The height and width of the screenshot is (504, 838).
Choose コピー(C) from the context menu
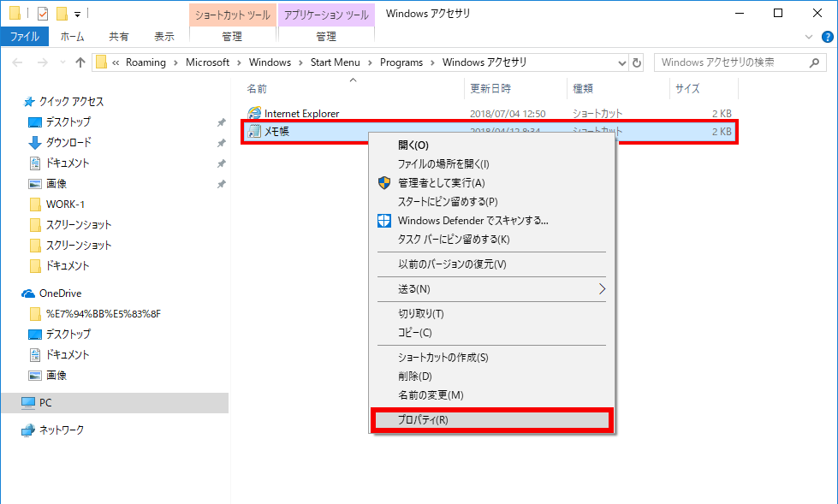pos(491,333)
